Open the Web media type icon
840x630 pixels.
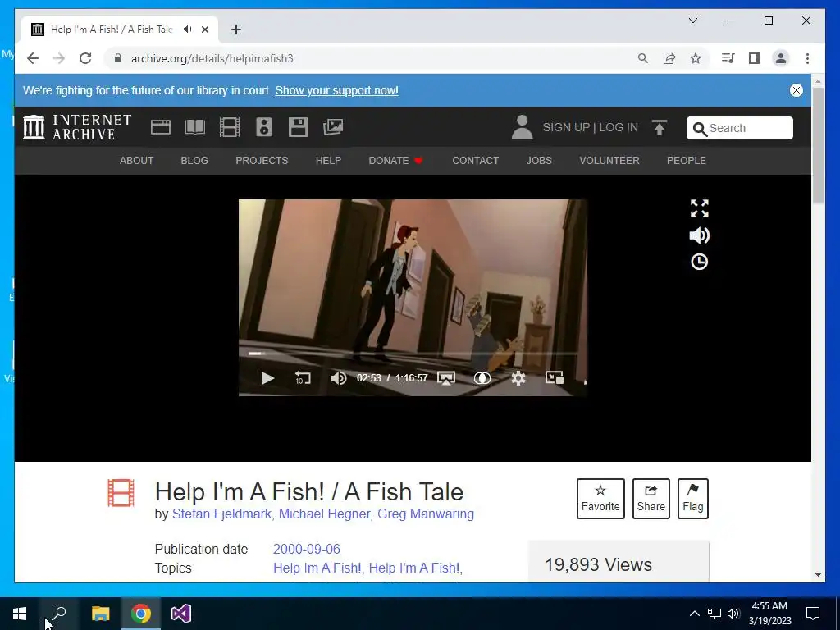161,127
